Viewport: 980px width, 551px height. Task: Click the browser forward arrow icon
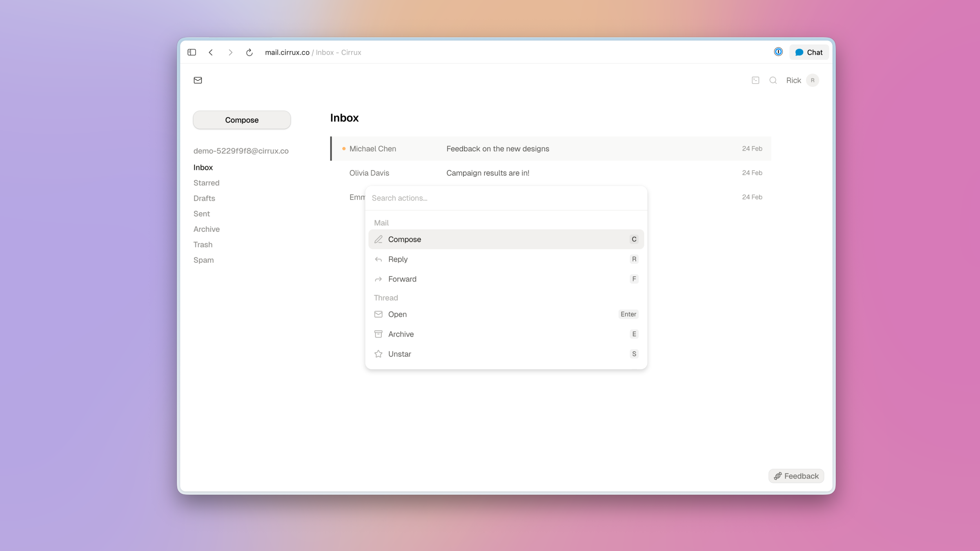[230, 52]
